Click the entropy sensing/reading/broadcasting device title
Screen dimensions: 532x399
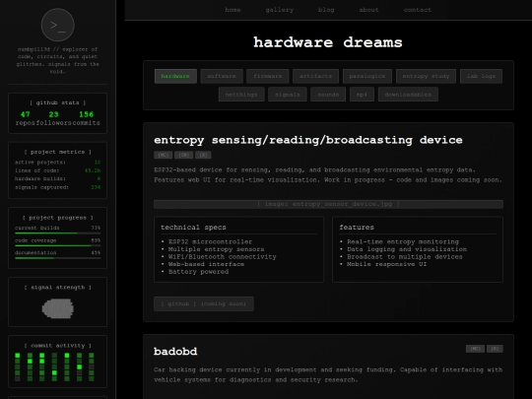pyautogui.click(x=308, y=140)
